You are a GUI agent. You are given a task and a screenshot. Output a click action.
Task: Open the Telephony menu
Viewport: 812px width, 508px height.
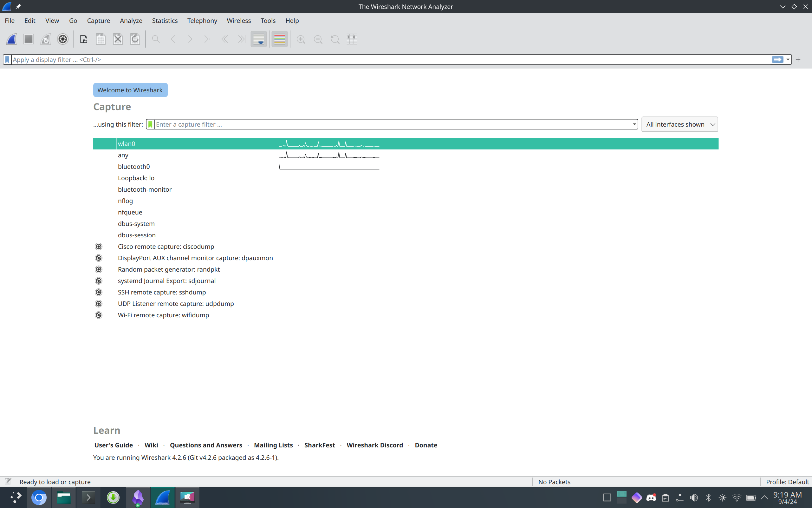[202, 21]
